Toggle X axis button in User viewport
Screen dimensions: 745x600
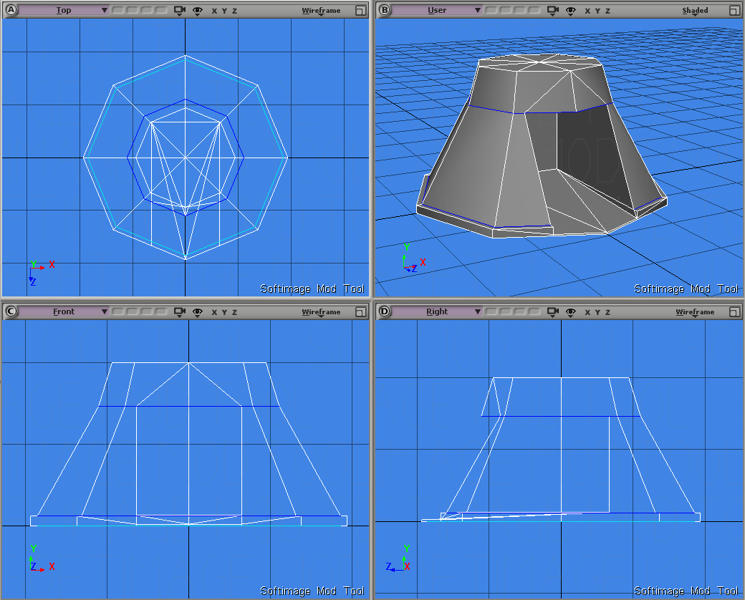pyautogui.click(x=588, y=11)
